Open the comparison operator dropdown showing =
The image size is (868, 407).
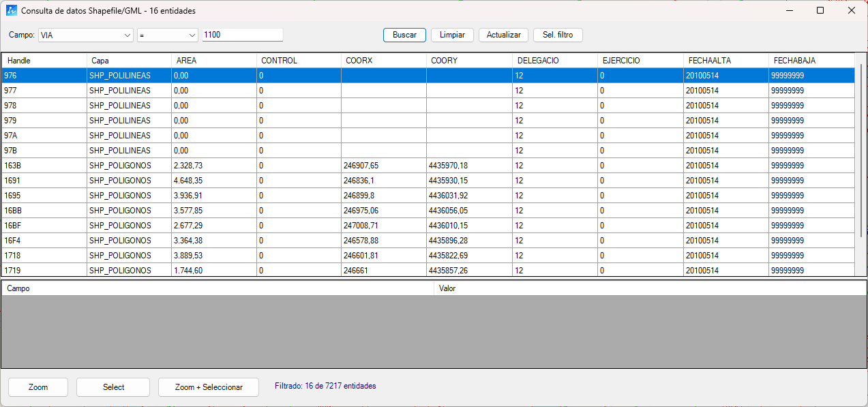click(x=166, y=35)
